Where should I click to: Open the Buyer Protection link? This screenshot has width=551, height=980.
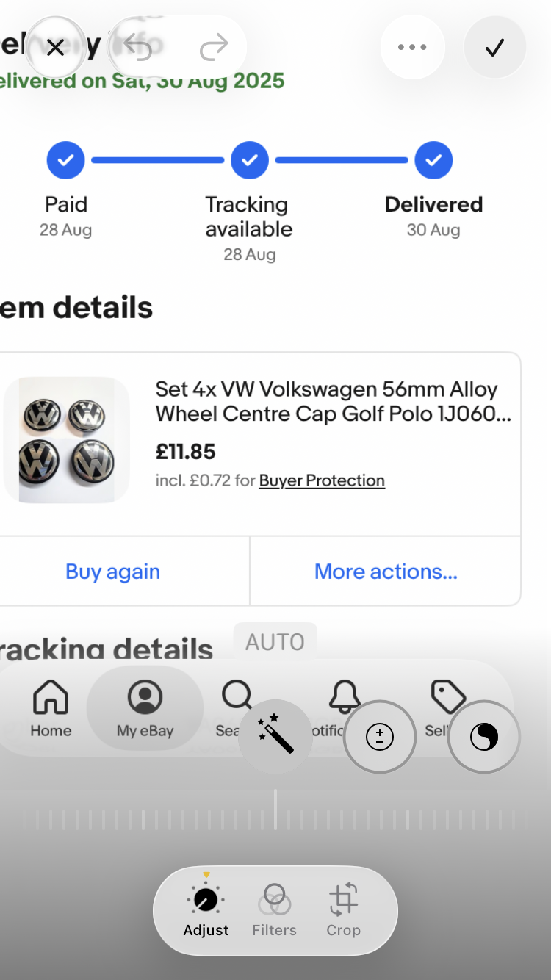(x=322, y=480)
